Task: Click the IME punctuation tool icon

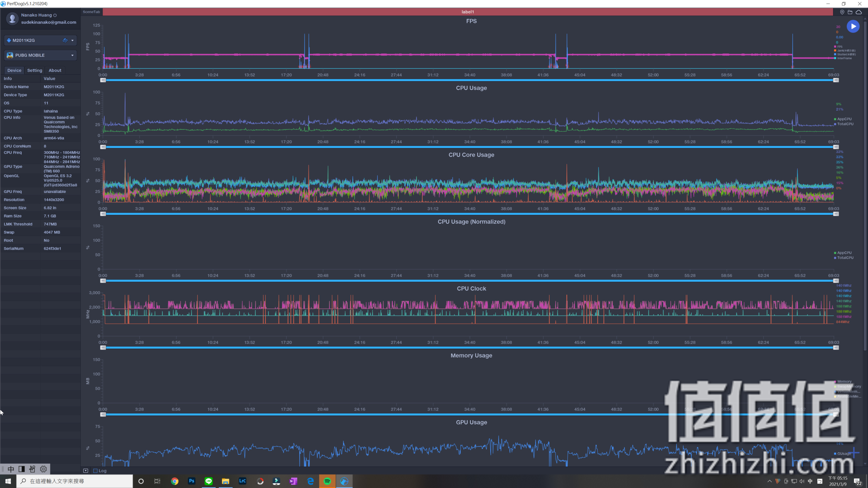Action: coord(32,469)
